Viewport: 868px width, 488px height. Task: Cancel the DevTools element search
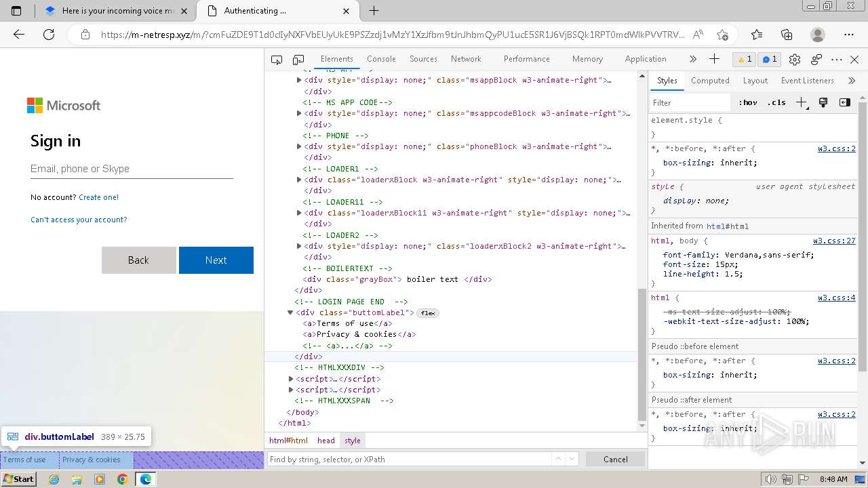coord(616,459)
